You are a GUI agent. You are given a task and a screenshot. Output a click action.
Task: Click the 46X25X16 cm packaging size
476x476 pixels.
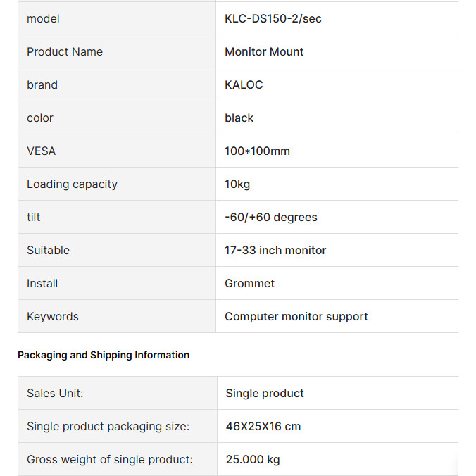(x=263, y=427)
